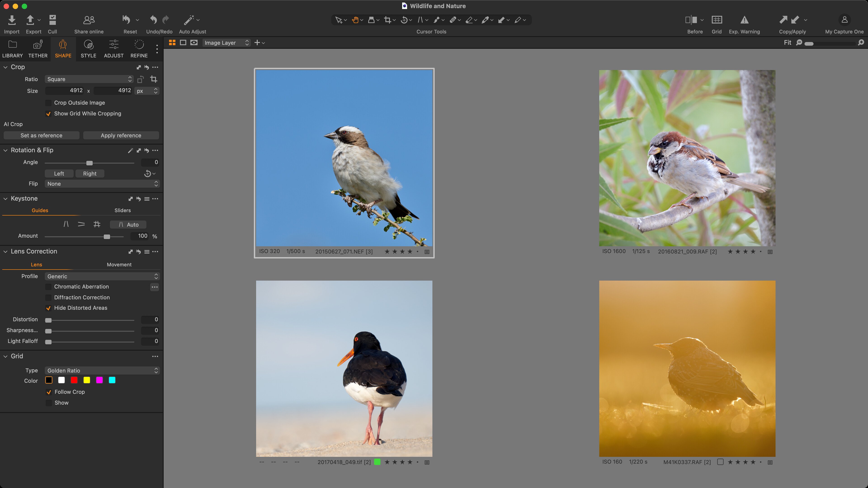The width and height of the screenshot is (868, 488).
Task: Open the LIBRARY tool tab
Action: 12,49
